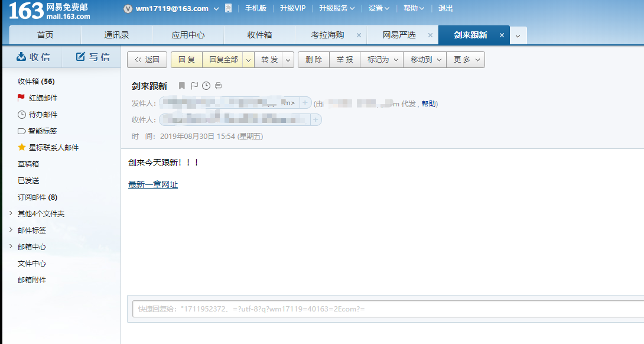The image size is (644, 344).
Task: Switch to the 考拉海购 tab
Action: click(327, 35)
